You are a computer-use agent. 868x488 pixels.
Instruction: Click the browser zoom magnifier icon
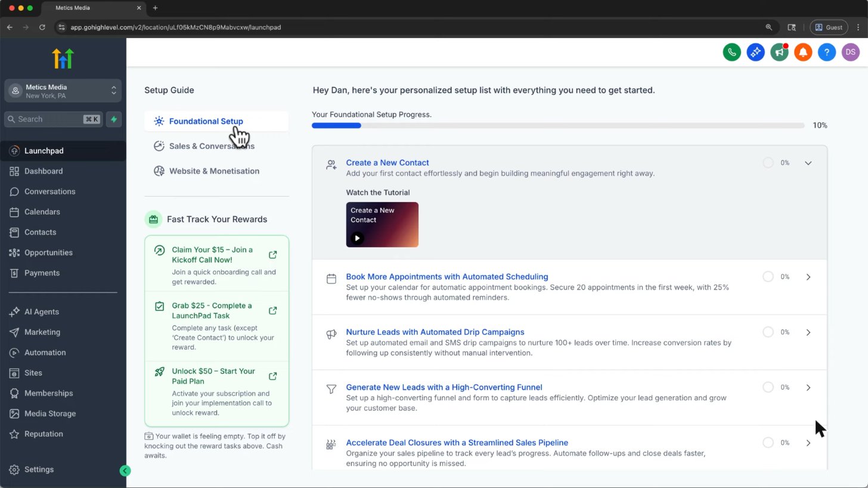pos(769,27)
